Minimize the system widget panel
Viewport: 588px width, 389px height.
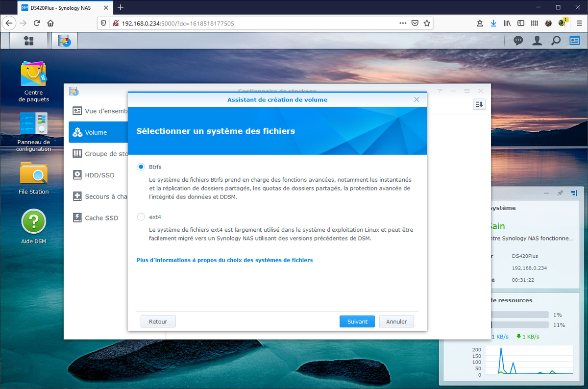click(546, 194)
